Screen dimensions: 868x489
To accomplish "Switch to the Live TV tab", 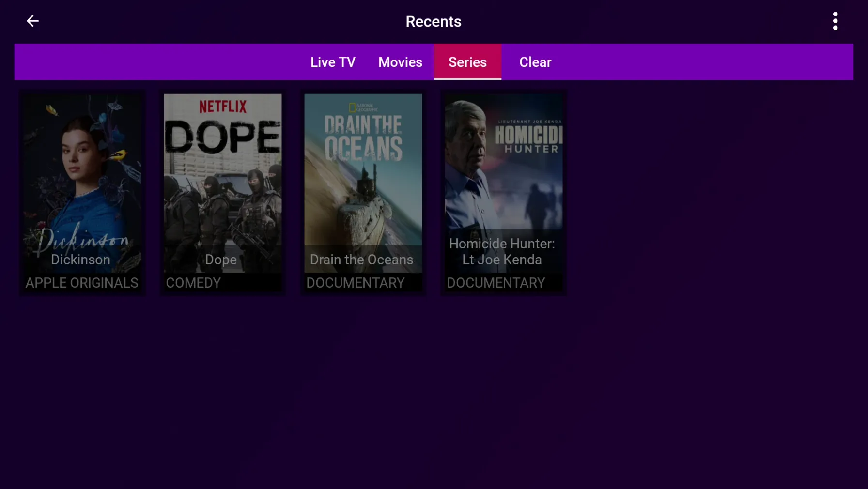I will 333,62.
